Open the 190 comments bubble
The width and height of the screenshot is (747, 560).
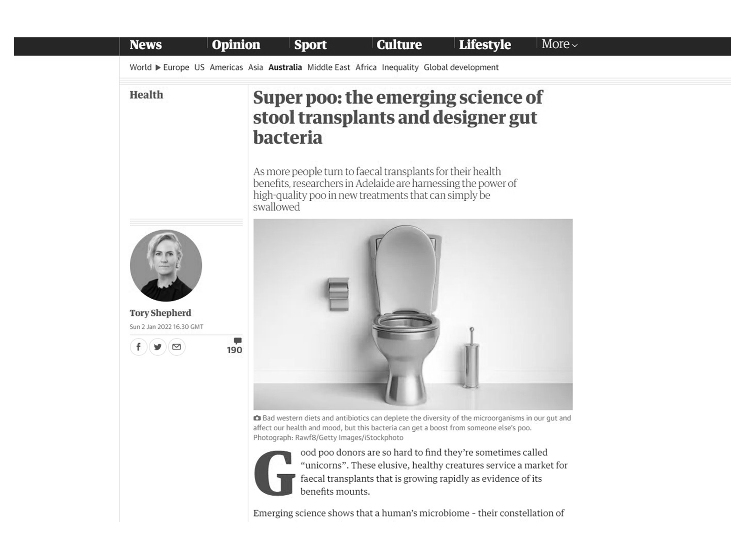point(235,346)
